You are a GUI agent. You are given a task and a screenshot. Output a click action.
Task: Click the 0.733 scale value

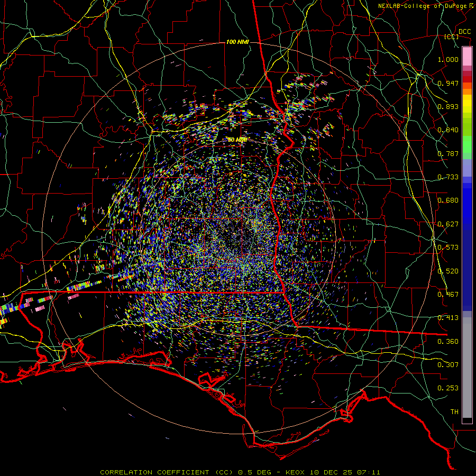(x=448, y=177)
